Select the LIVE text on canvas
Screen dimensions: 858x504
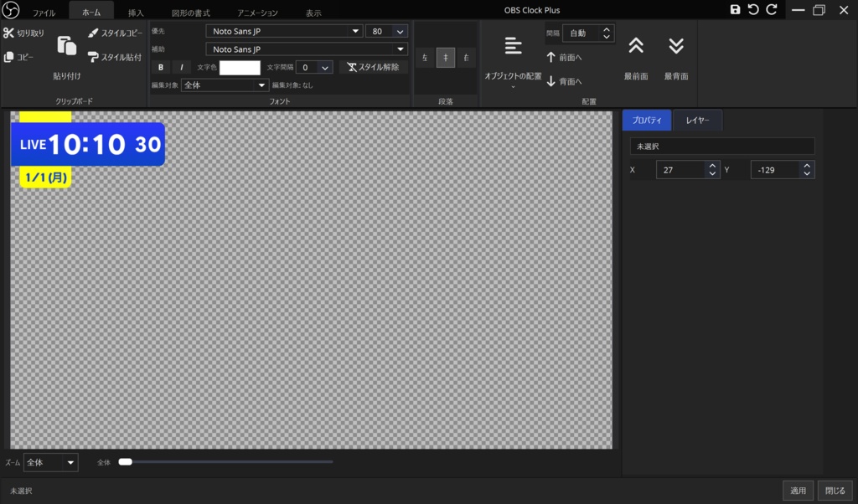[x=33, y=145]
